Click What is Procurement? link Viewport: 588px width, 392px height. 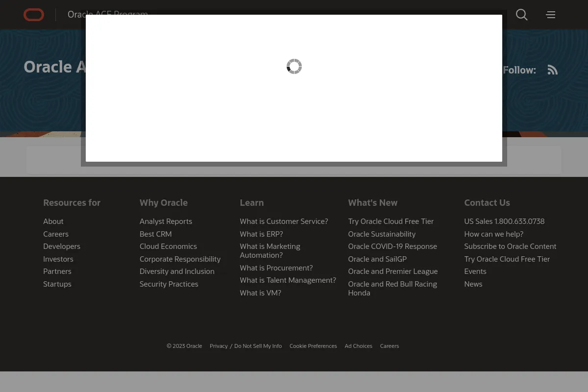276,268
